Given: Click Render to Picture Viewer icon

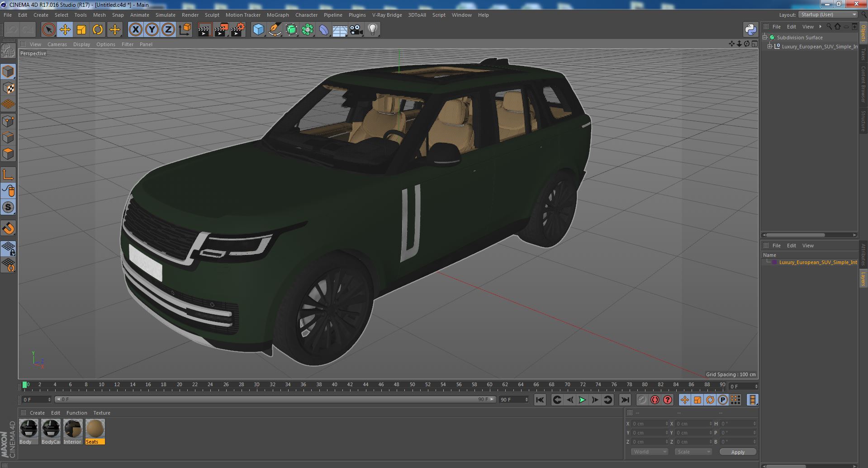Looking at the screenshot, I should (x=221, y=30).
